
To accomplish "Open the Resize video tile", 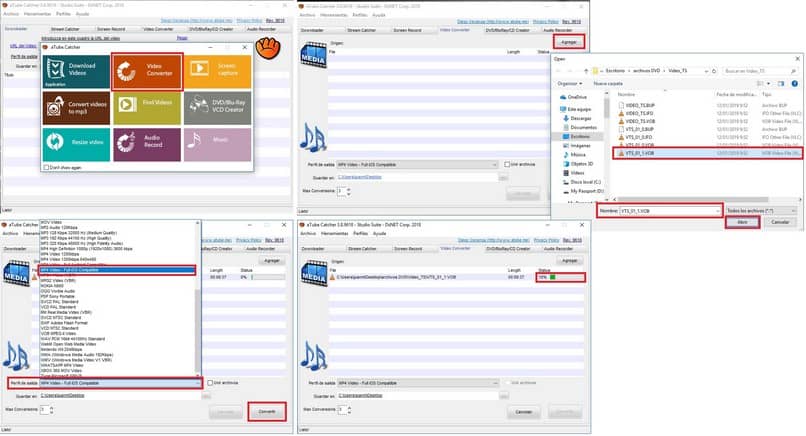I will (76, 144).
